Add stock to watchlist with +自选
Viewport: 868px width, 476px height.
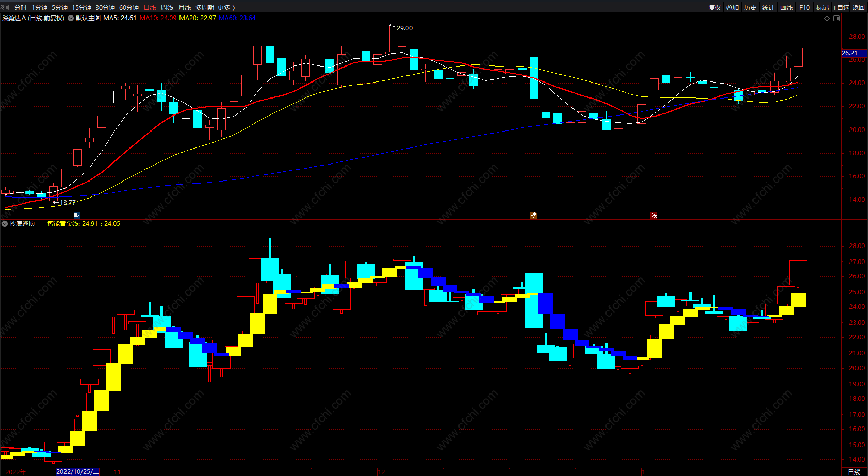click(841, 8)
